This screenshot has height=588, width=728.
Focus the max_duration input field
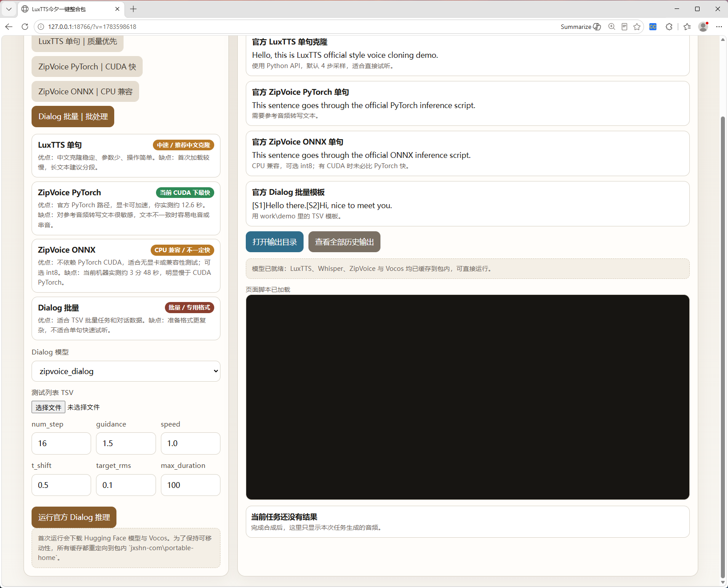pos(191,485)
